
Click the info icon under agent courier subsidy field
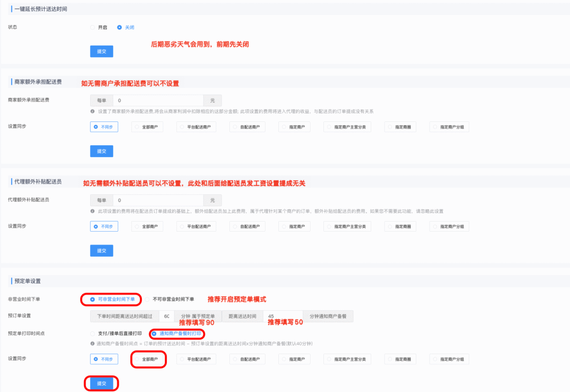(94, 210)
